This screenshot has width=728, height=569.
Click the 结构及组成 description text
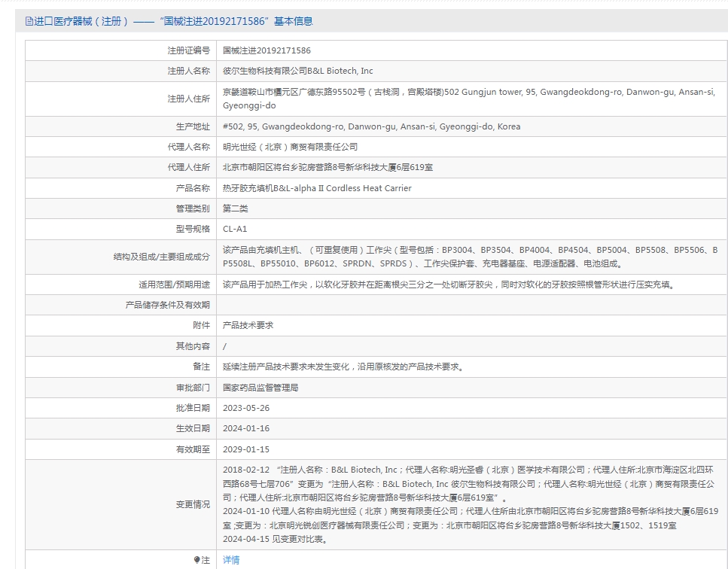(x=470, y=256)
